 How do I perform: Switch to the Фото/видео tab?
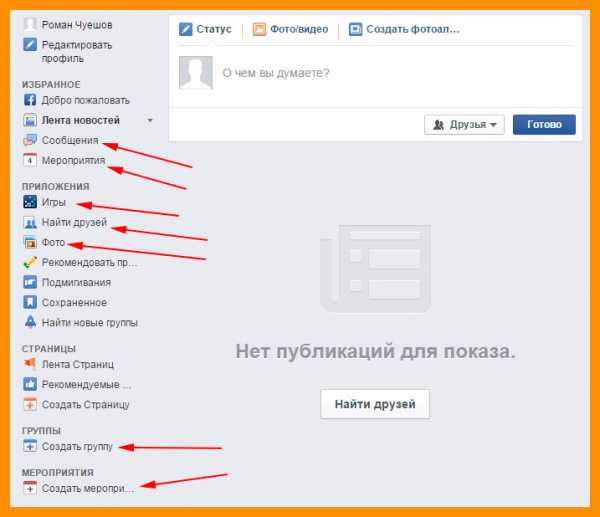[290, 29]
